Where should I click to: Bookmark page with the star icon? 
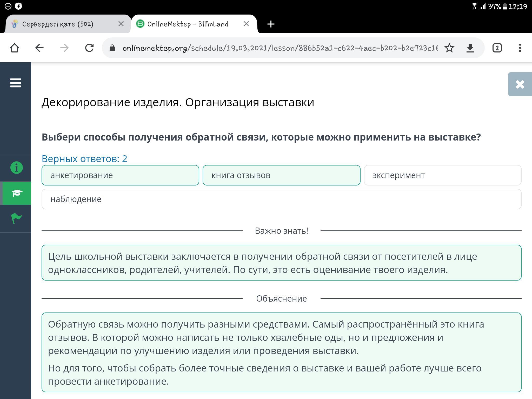449,48
